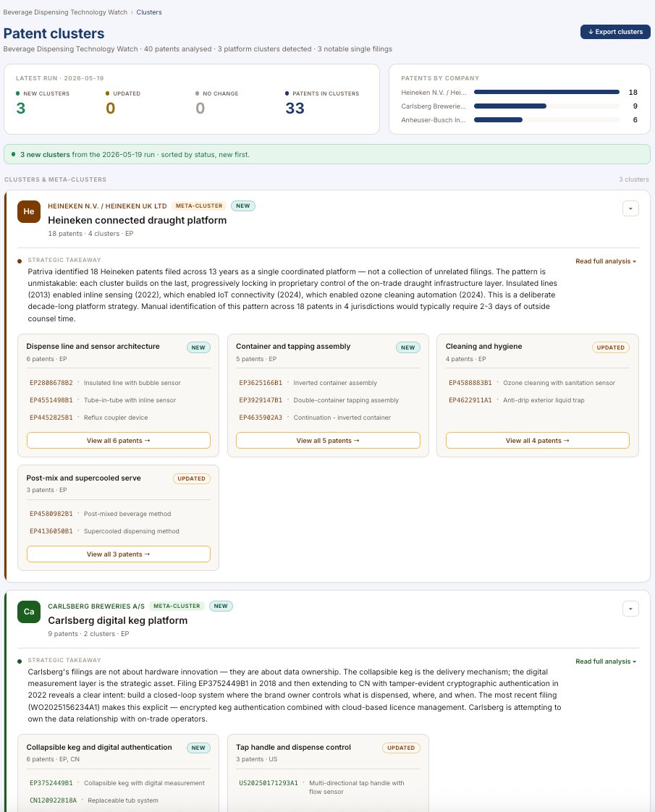This screenshot has width=655, height=812.
Task: View all 4 patents in Cleaning and hygiene
Action: [538, 440]
